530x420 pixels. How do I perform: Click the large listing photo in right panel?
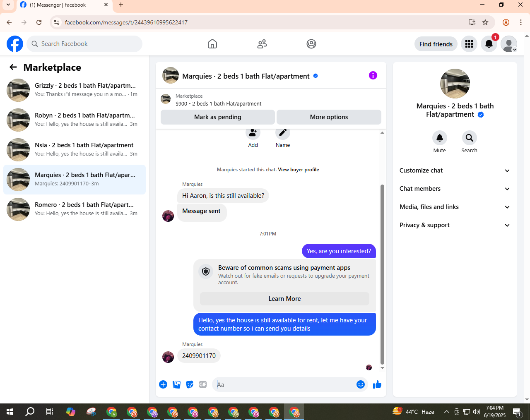pos(455,84)
